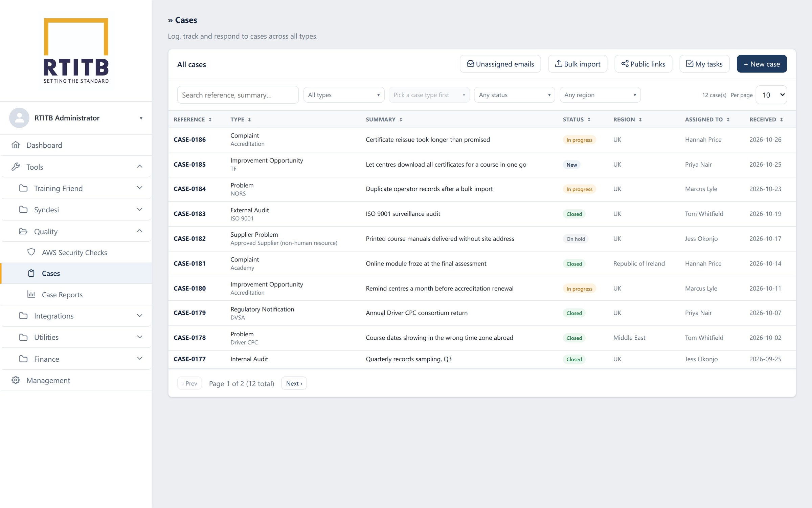Click the AWS Security Checks shield icon
This screenshot has width=812, height=508.
click(31, 252)
